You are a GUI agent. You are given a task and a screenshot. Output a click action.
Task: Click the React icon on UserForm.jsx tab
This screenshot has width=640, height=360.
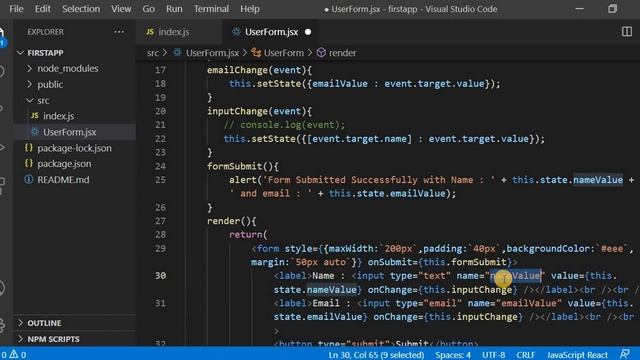pos(236,32)
